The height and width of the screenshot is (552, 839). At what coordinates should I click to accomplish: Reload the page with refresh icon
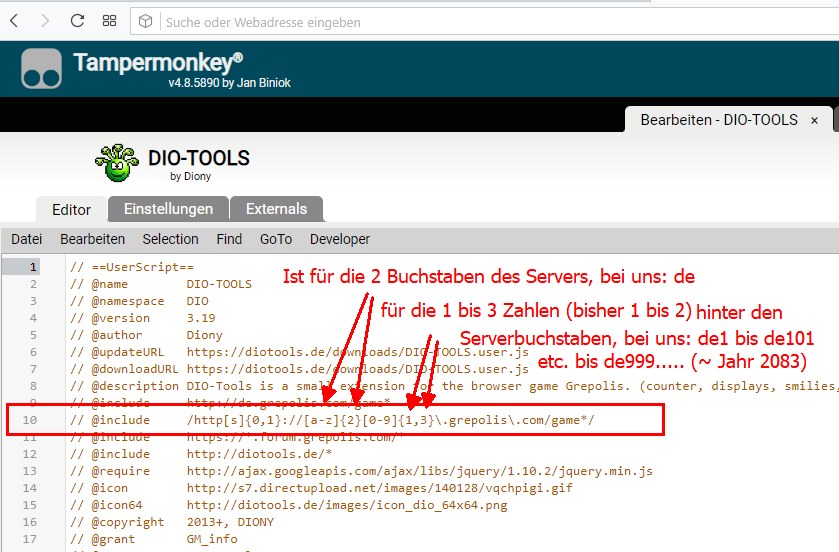click(x=78, y=21)
